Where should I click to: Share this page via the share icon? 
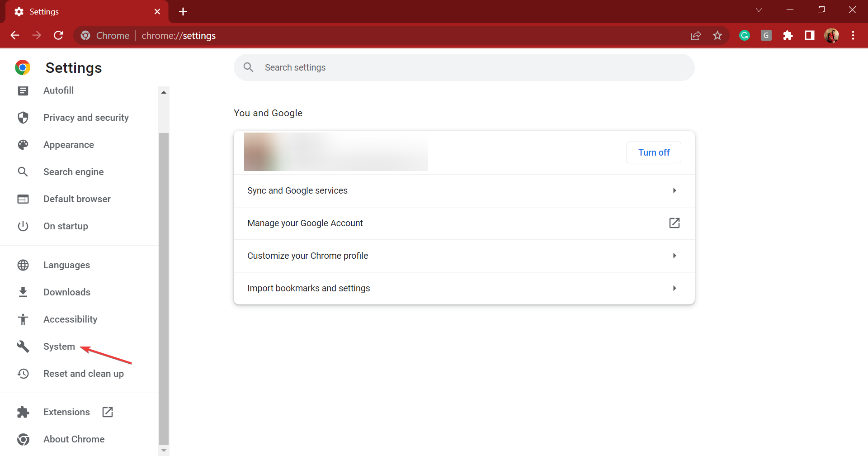pyautogui.click(x=696, y=35)
